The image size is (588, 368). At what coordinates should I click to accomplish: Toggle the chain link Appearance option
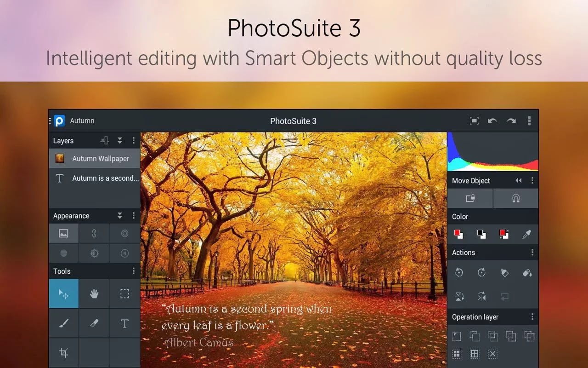coord(94,233)
